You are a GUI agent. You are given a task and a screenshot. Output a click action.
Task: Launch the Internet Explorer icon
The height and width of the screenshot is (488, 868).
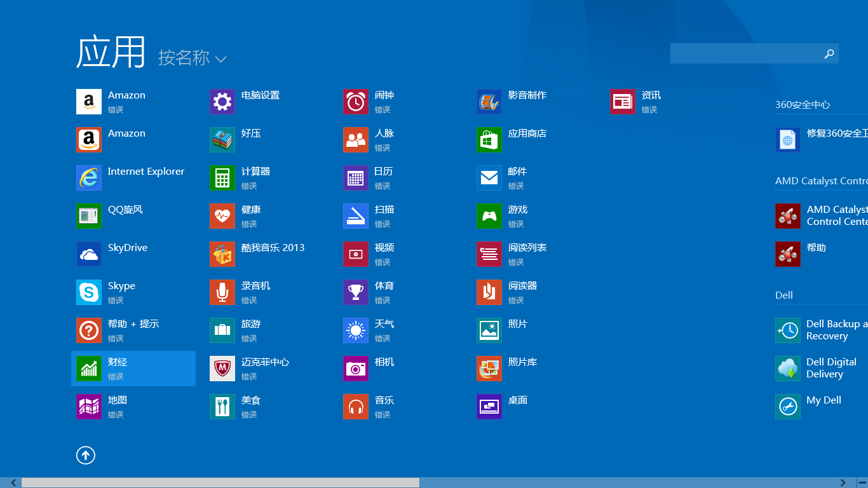(x=89, y=178)
